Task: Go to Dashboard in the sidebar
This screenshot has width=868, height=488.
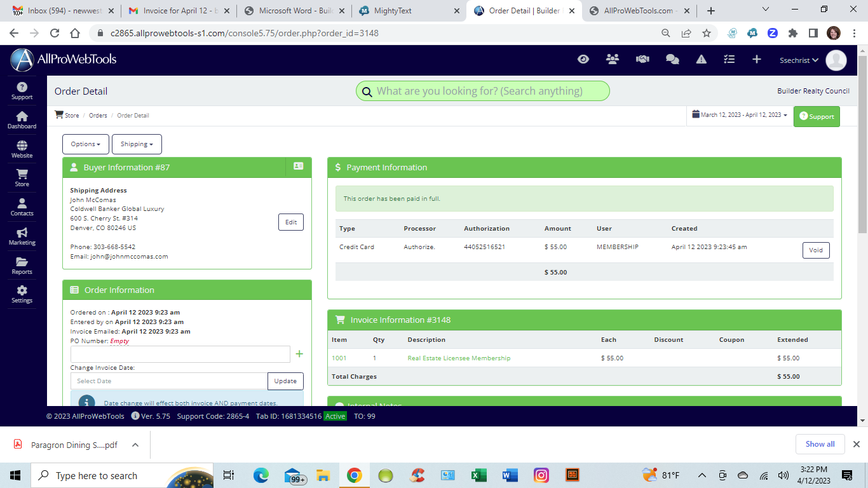Action: (x=22, y=120)
